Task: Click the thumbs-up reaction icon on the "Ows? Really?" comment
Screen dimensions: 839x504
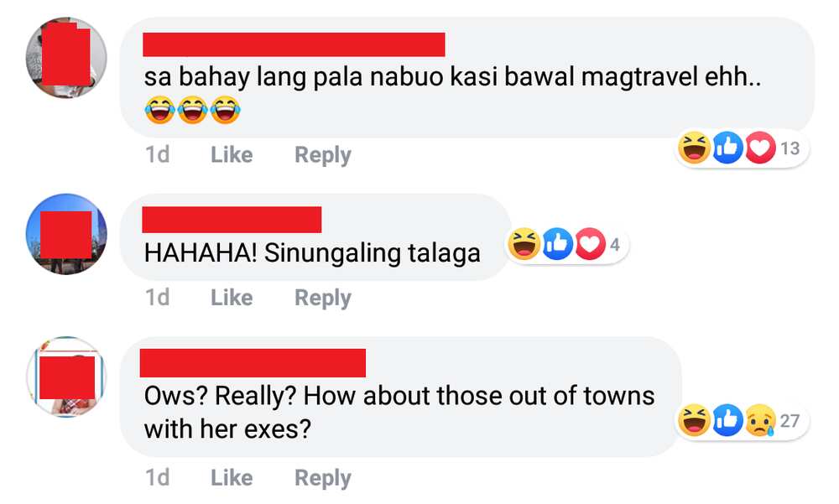Action: click(727, 420)
